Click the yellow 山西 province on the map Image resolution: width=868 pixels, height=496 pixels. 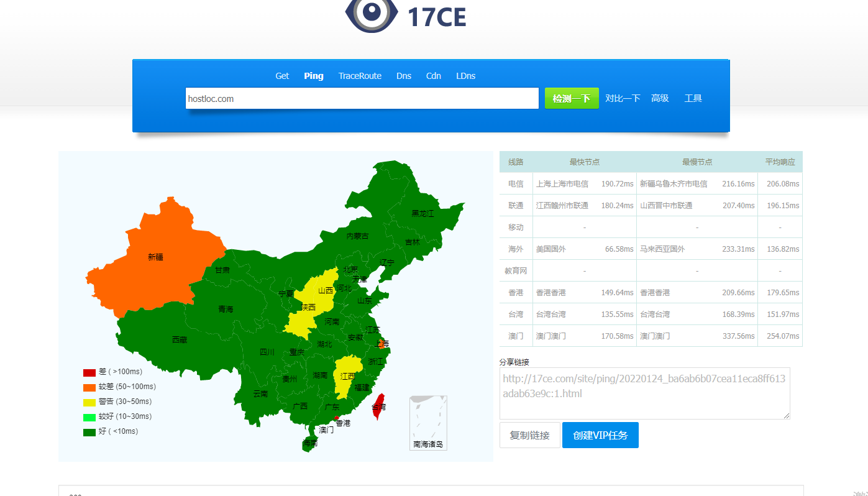click(x=326, y=290)
